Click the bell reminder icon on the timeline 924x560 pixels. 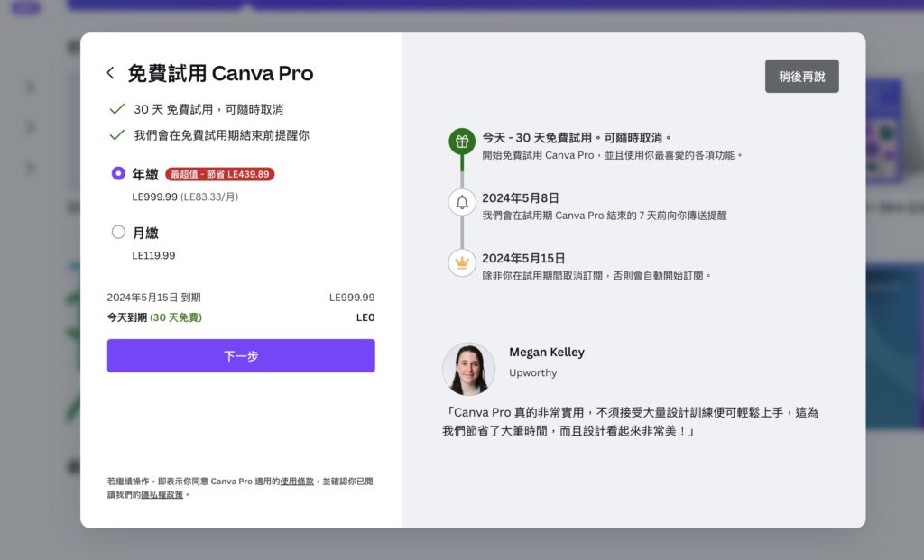pyautogui.click(x=462, y=202)
